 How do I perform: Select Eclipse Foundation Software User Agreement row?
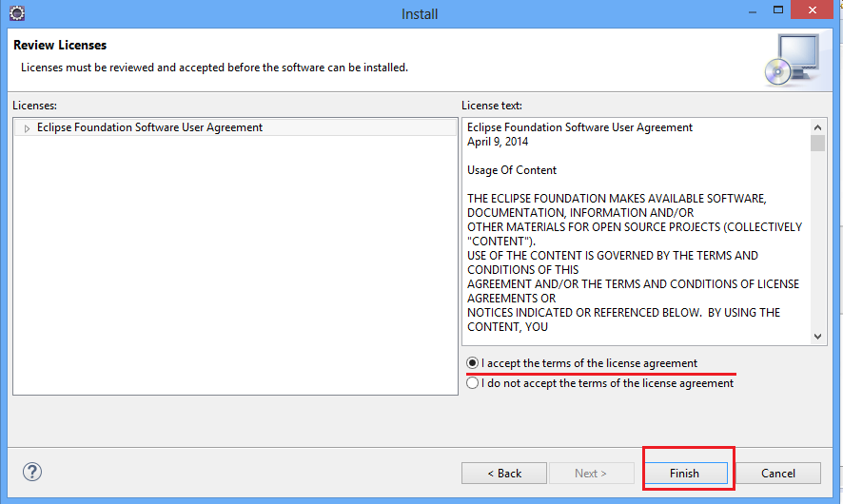pyautogui.click(x=235, y=127)
